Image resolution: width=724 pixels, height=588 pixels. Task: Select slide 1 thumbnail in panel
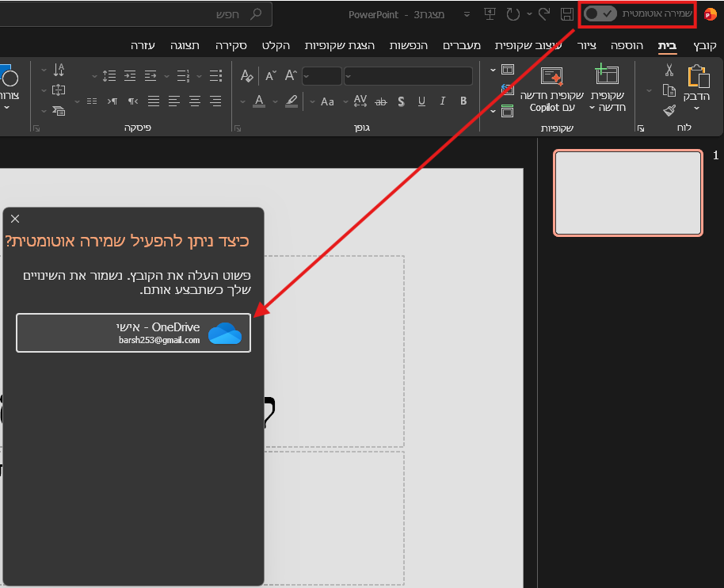pyautogui.click(x=628, y=193)
